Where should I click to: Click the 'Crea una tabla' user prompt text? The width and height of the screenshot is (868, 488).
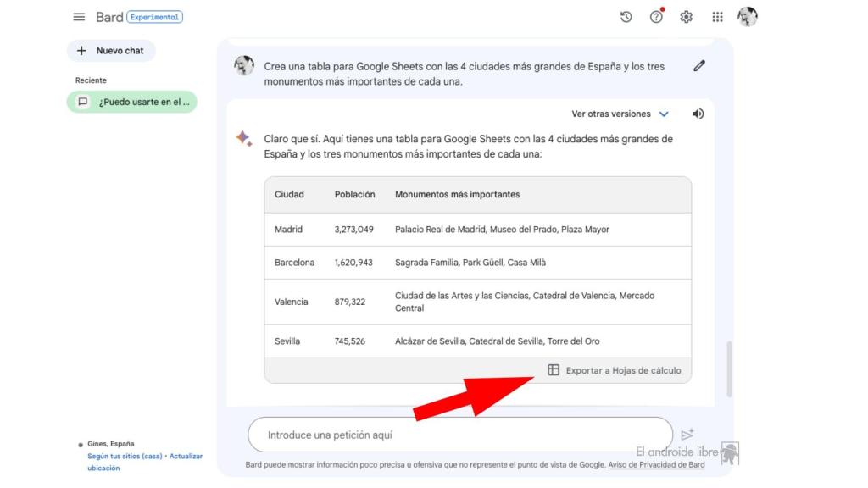click(x=464, y=74)
